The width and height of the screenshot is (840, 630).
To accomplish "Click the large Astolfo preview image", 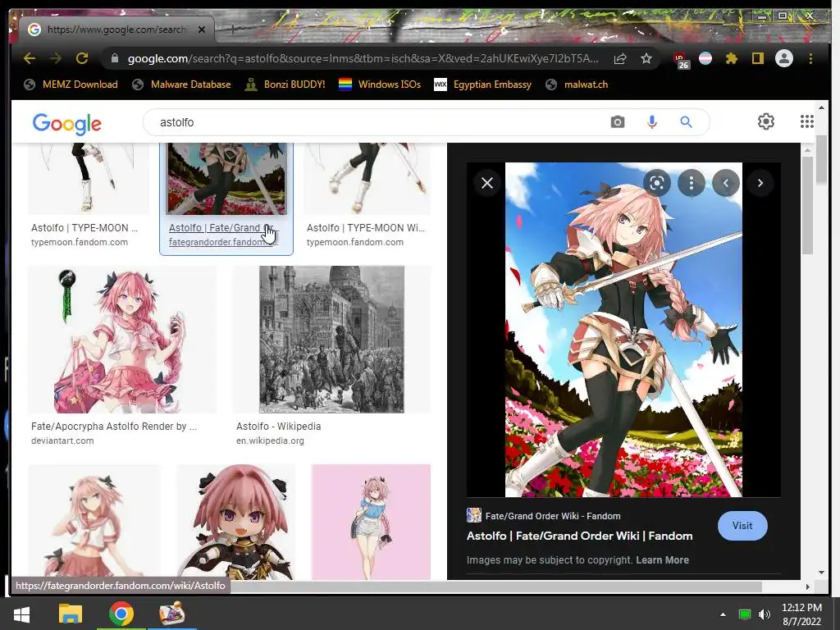I will [x=623, y=330].
